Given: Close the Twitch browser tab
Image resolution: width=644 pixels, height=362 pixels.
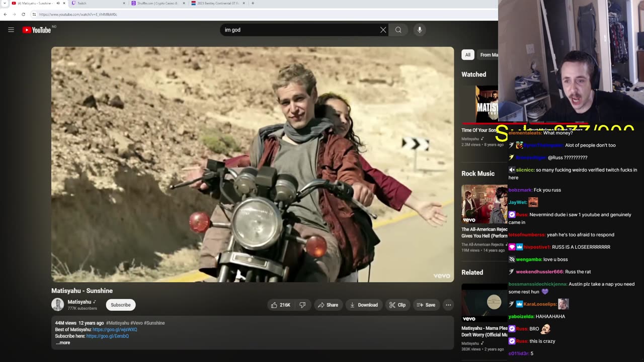Looking at the screenshot, I should click(x=124, y=3).
